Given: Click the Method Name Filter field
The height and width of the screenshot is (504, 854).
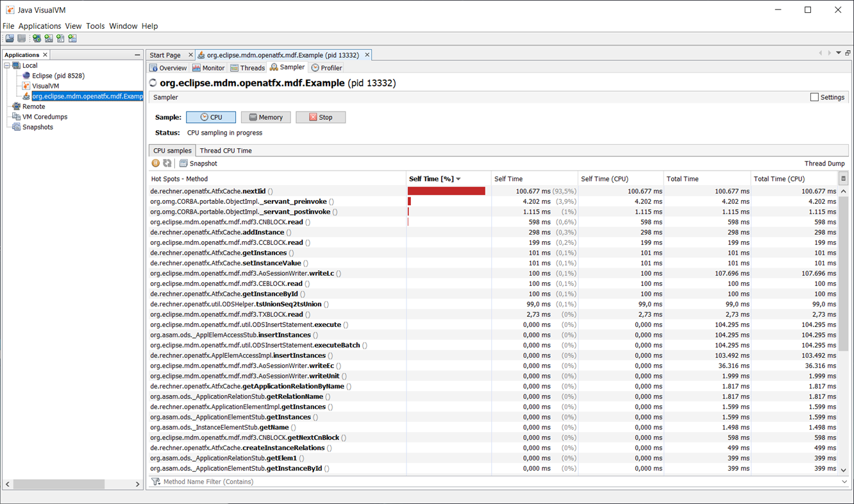Looking at the screenshot, I should click(500, 482).
